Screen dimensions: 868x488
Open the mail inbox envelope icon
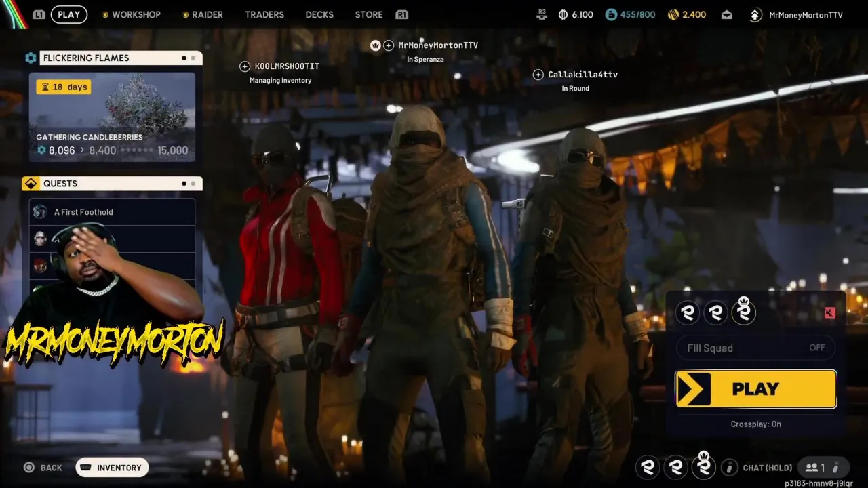pos(727,14)
